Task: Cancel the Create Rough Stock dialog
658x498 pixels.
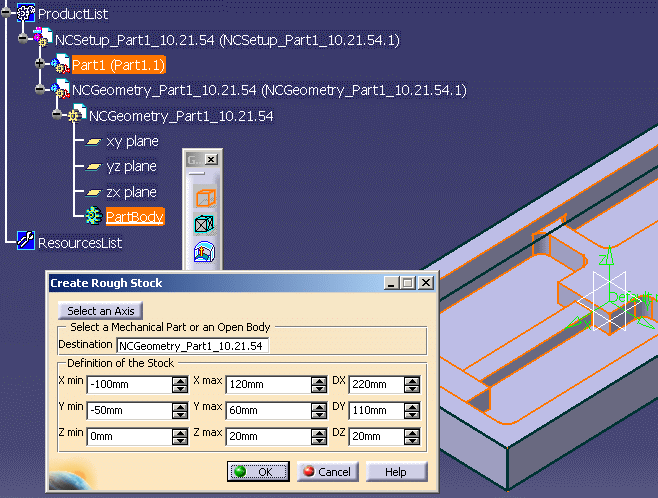Action: pos(327,472)
